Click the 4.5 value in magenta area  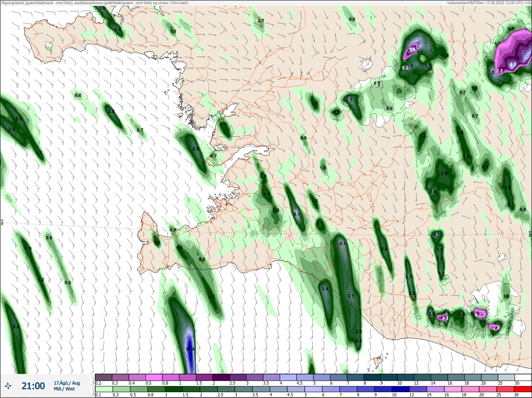513,65
